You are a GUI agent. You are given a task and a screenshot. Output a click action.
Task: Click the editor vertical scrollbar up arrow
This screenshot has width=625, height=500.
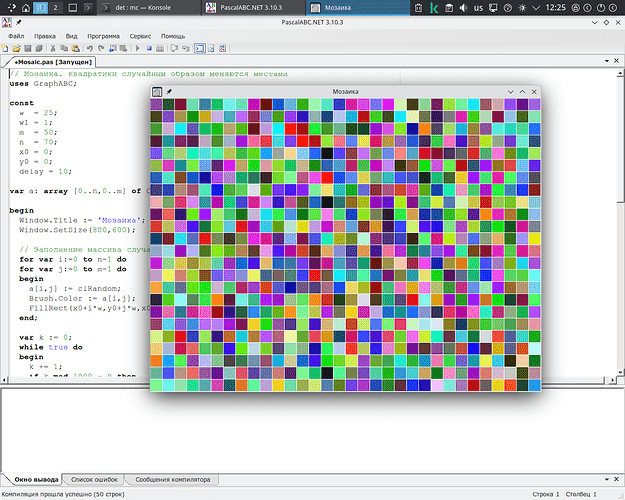coord(620,73)
